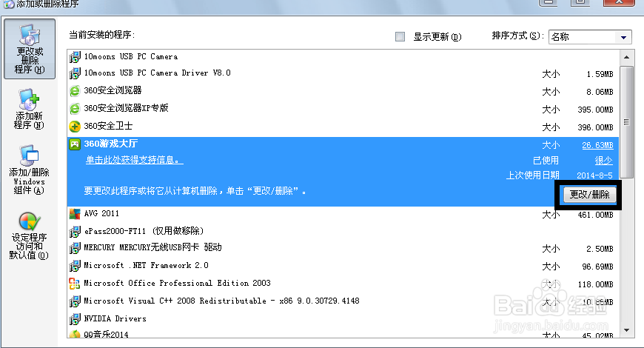Click the 461.00MB size value

(596, 215)
